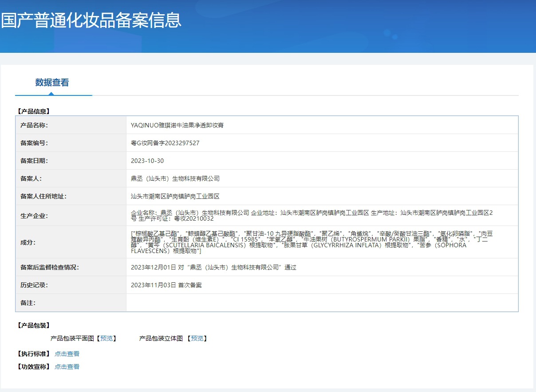Viewport: 536px width, 392px height.
Task: Click the 备案人 company name value
Action: point(175,178)
